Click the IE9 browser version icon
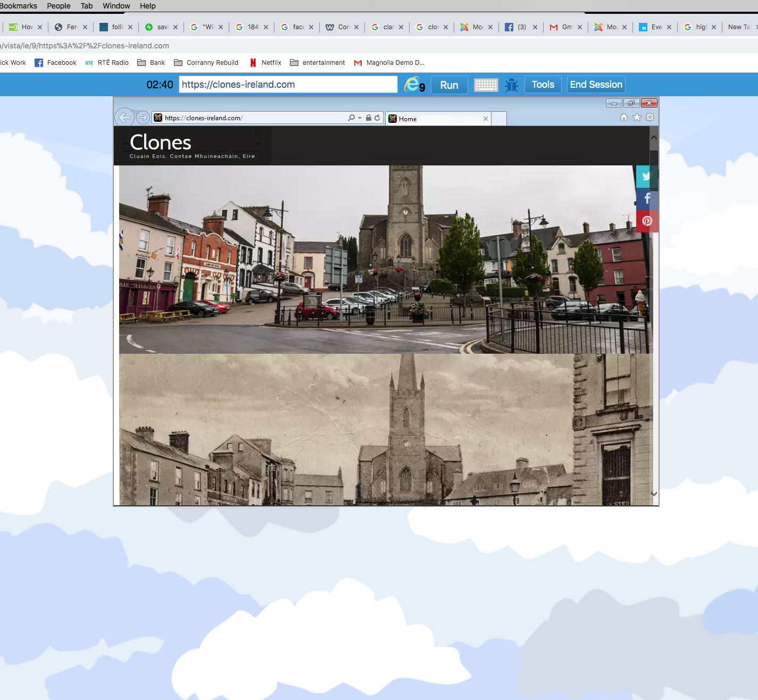The height and width of the screenshot is (700, 758). point(414,85)
